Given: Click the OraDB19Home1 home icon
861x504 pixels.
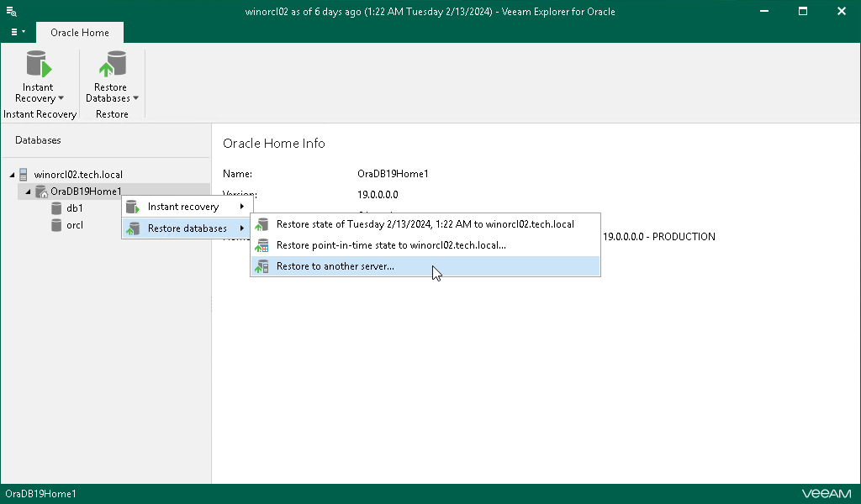Looking at the screenshot, I should point(40,192).
